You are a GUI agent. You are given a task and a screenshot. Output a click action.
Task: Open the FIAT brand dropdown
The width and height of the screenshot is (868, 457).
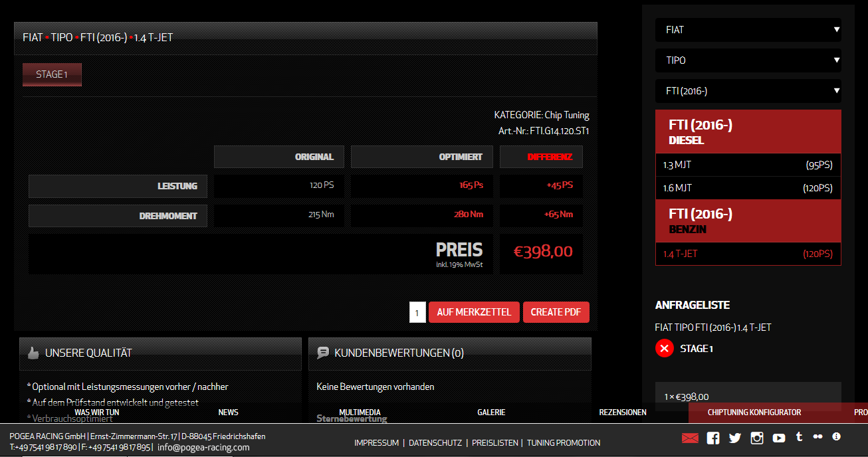coord(748,30)
